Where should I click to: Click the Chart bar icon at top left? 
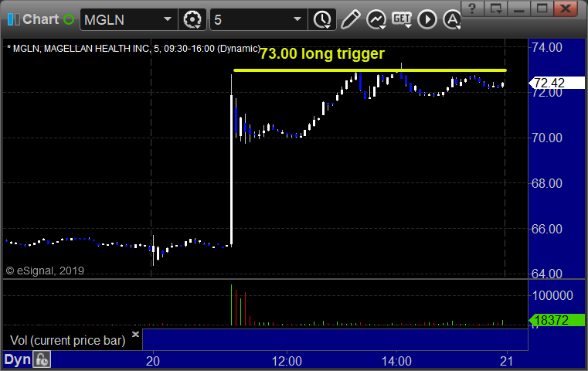pos(13,19)
